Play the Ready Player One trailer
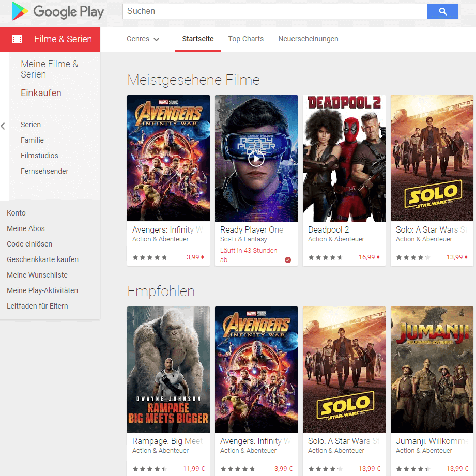 (x=256, y=159)
